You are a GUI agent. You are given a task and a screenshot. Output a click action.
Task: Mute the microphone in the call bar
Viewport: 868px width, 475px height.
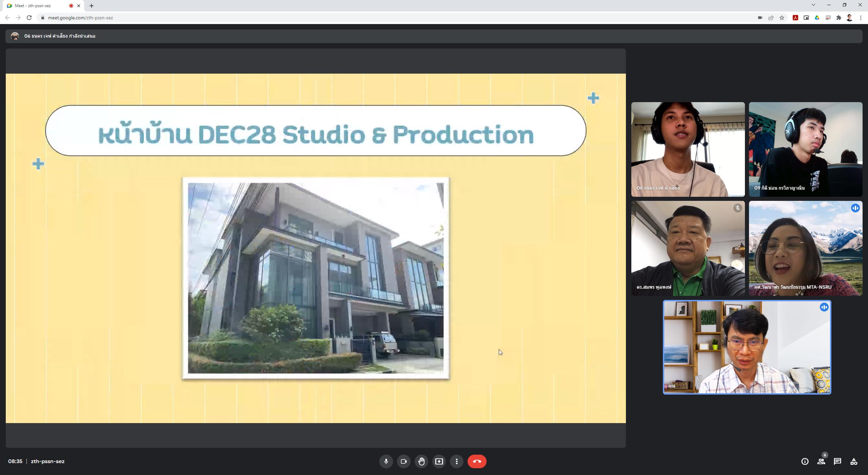pyautogui.click(x=386, y=461)
